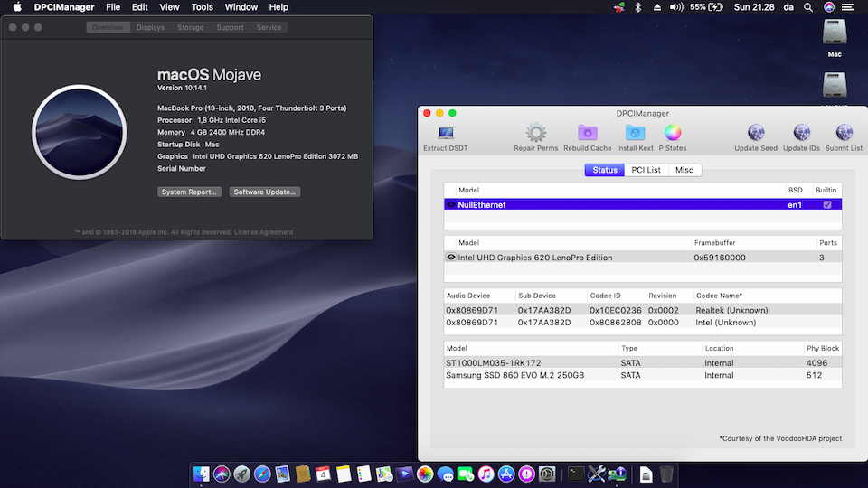Screen dimensions: 868x488
Task: Open the Support tab in About This Mac
Action: pyautogui.click(x=230, y=27)
